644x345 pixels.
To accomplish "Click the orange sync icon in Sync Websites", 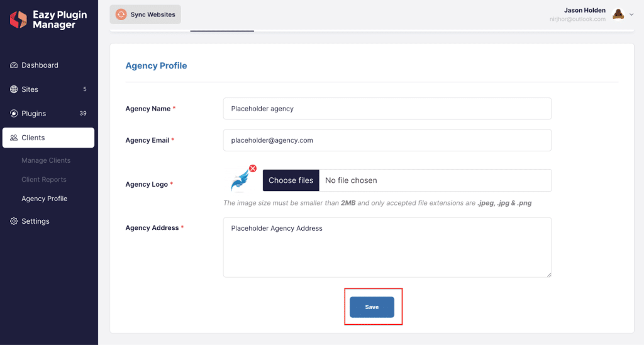I will point(121,14).
